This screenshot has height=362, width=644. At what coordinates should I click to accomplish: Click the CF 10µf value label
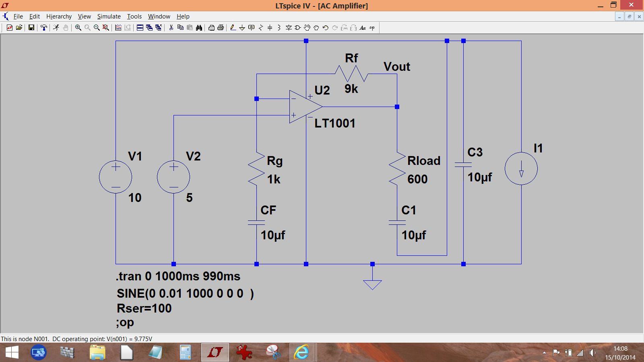[x=273, y=235]
